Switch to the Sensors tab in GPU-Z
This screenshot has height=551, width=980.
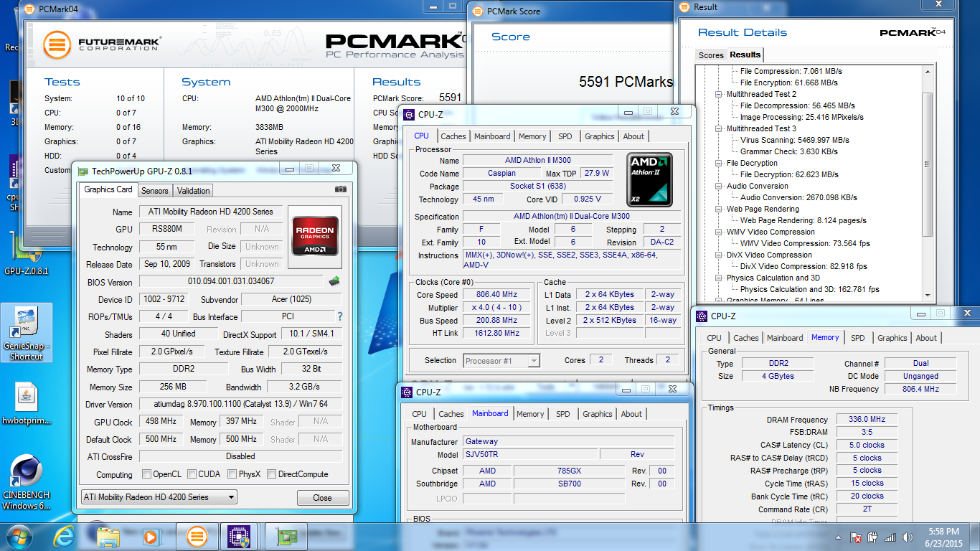[x=154, y=191]
